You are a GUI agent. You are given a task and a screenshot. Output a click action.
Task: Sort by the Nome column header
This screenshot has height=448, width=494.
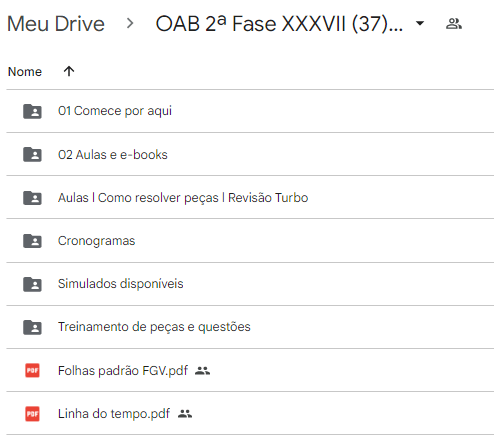(x=25, y=72)
